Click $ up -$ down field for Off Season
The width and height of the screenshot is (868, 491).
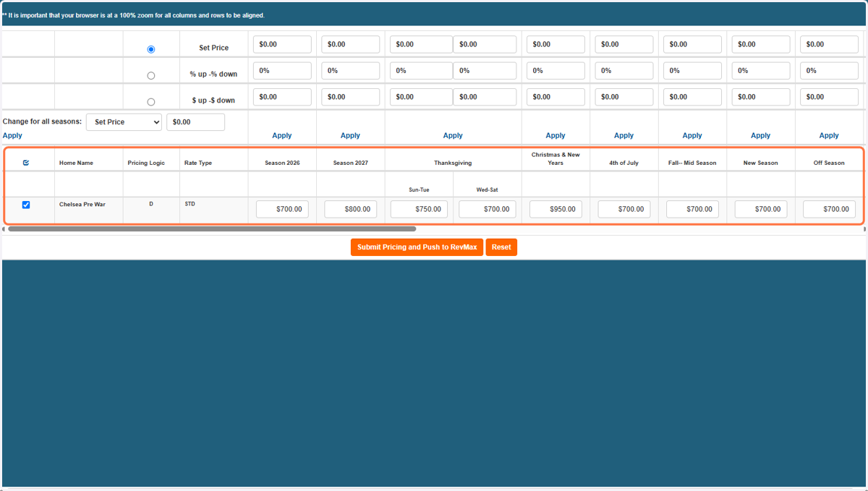[829, 97]
